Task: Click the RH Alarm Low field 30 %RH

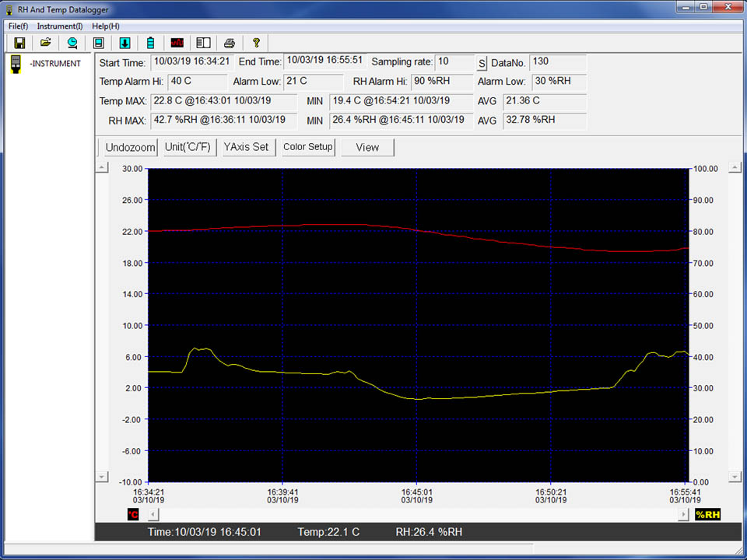Action: (559, 82)
